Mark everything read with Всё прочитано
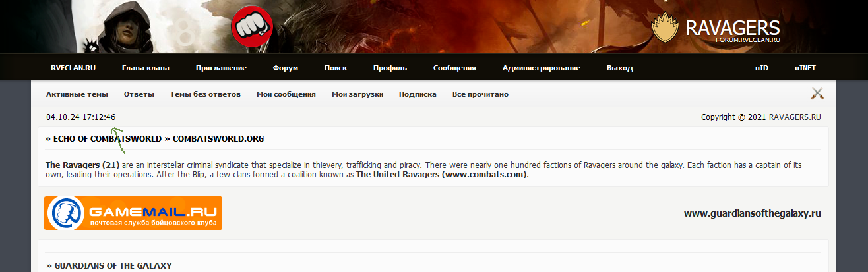The width and height of the screenshot is (868, 272). click(480, 94)
